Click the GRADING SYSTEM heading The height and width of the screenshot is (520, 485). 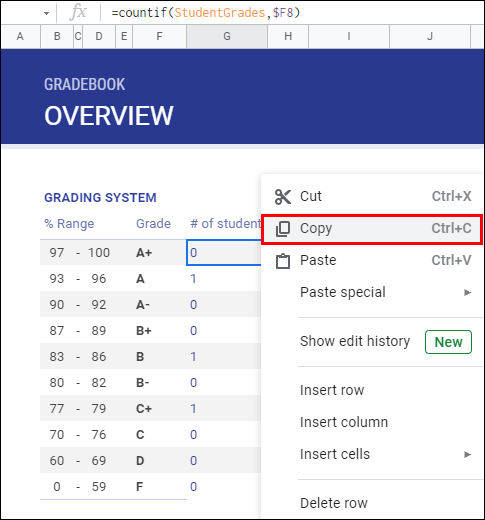[100, 198]
